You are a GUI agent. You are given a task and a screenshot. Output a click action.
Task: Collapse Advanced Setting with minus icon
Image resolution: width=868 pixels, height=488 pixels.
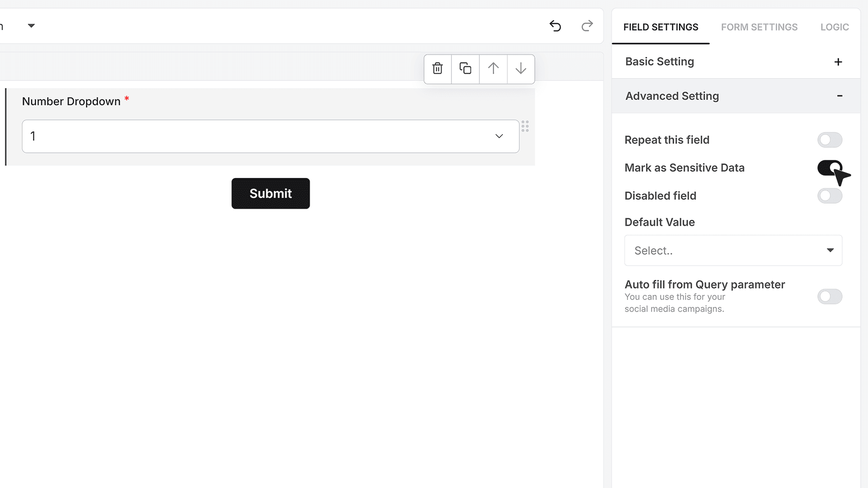[x=840, y=96]
